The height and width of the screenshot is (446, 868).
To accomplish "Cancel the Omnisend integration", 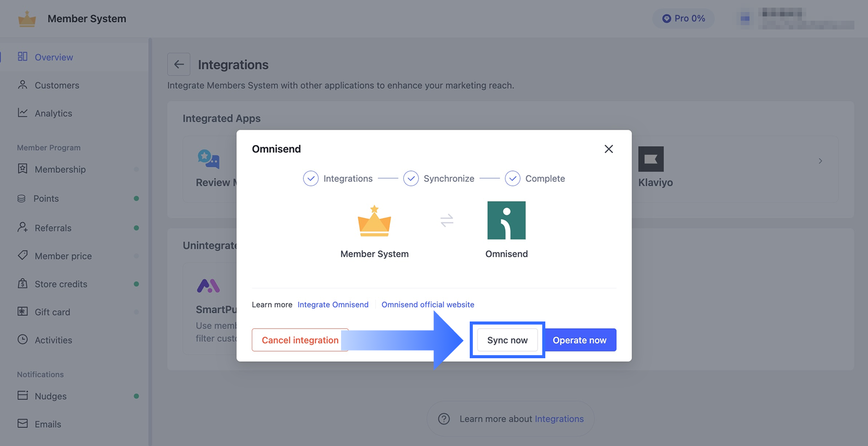I will (300, 340).
